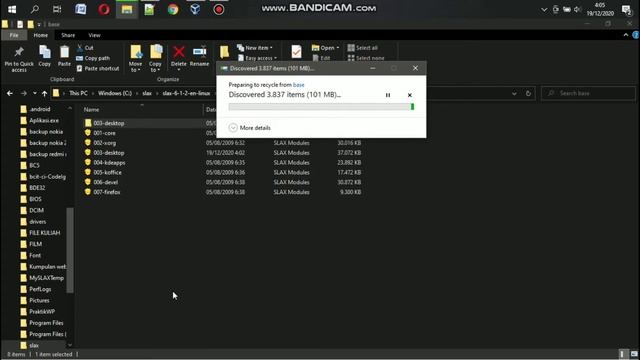Click the Properties checkmark icon
The image size is (640, 360).
(296, 52)
